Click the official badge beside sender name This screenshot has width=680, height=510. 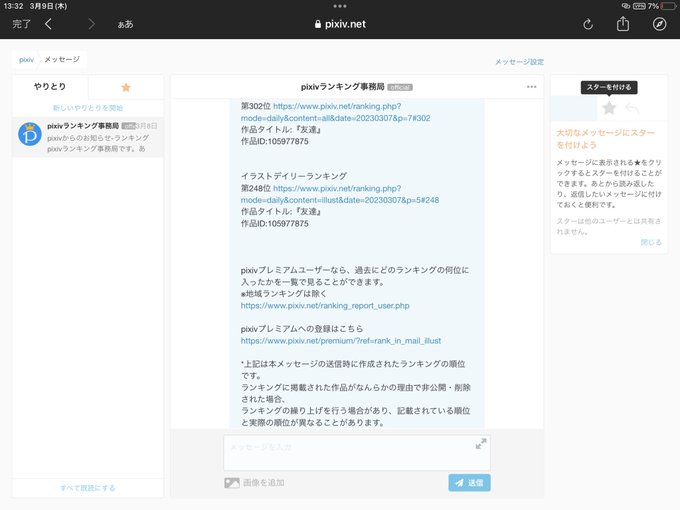pos(399,87)
